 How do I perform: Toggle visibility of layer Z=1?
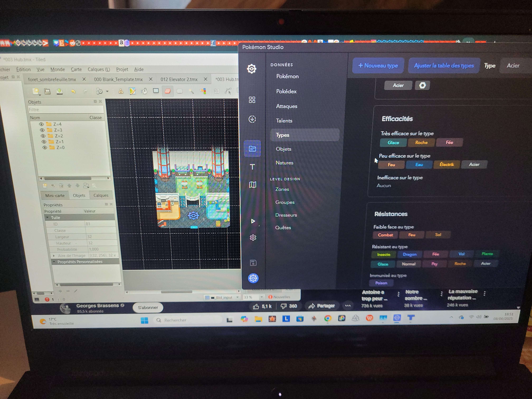click(x=44, y=142)
